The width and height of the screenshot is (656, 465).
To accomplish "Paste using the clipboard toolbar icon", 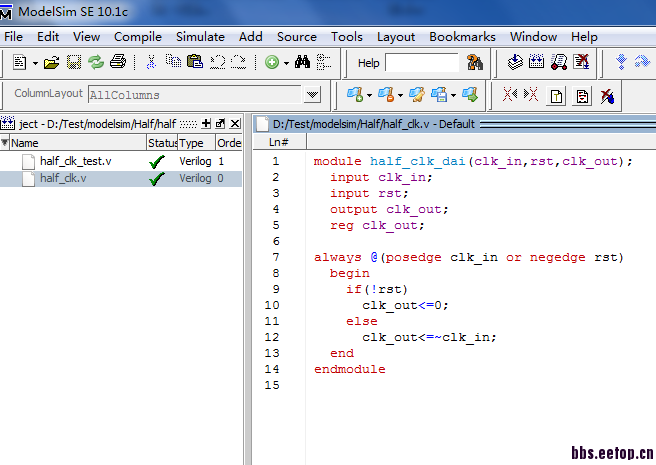I will coord(195,62).
